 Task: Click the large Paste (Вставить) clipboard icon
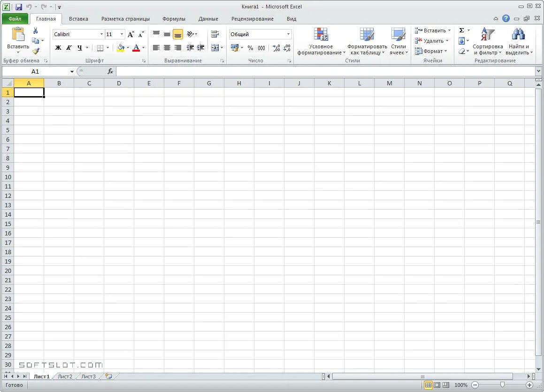click(x=18, y=35)
